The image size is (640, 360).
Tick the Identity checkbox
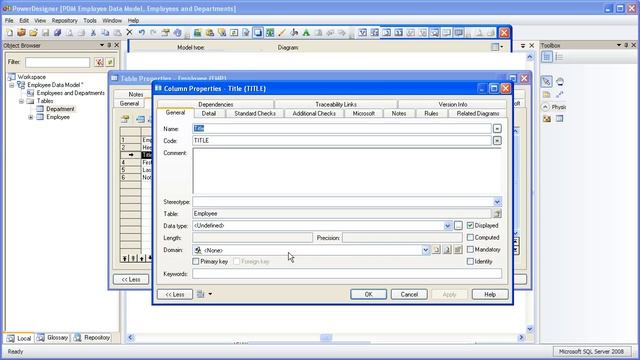470,261
